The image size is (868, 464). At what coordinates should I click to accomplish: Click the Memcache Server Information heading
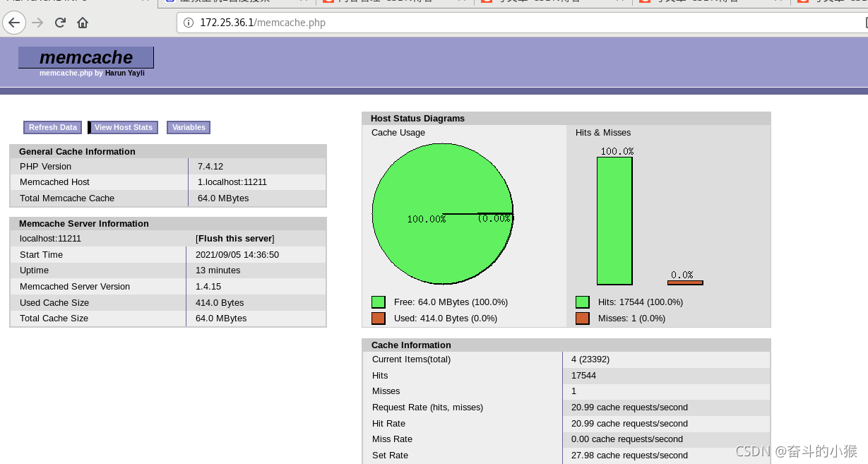click(84, 224)
